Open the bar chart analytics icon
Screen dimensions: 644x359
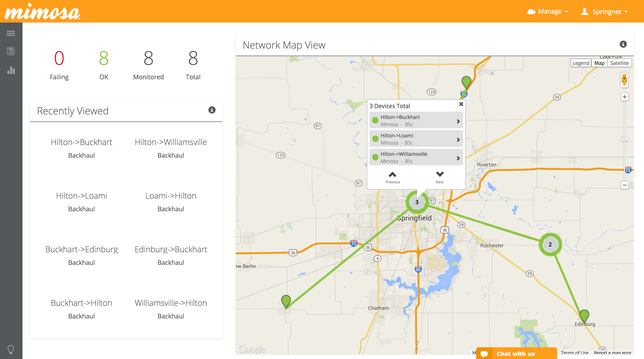(11, 70)
